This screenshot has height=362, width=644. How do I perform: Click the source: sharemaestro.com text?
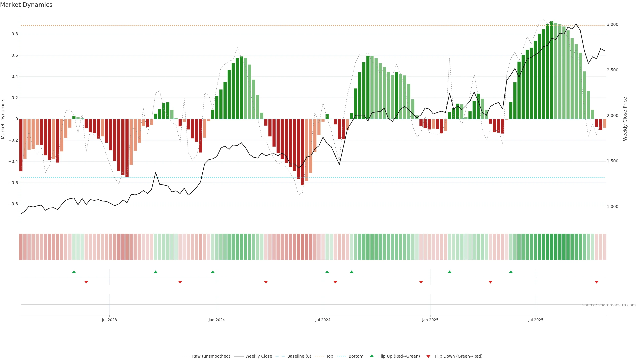click(609, 305)
